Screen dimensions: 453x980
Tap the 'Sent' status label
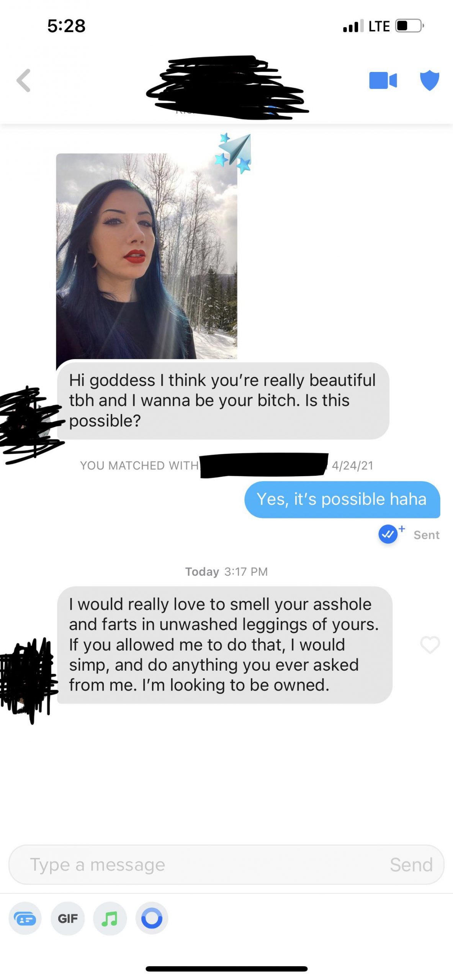coord(427,535)
